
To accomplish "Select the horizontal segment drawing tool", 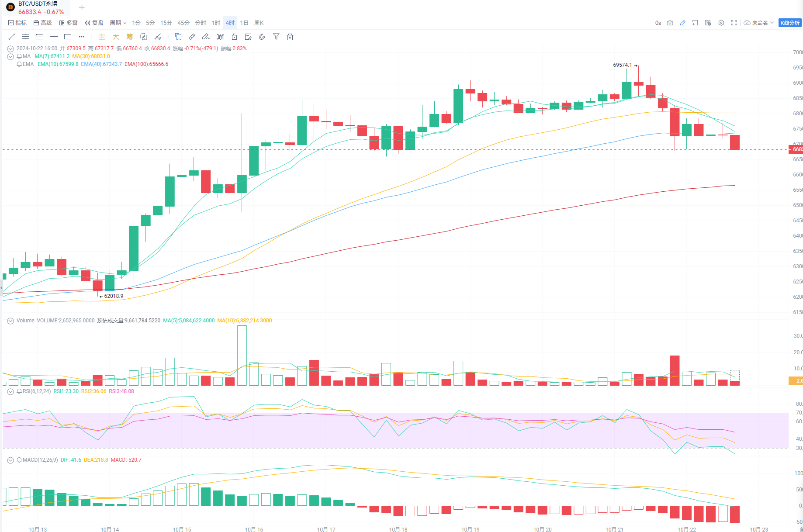I will (x=54, y=37).
